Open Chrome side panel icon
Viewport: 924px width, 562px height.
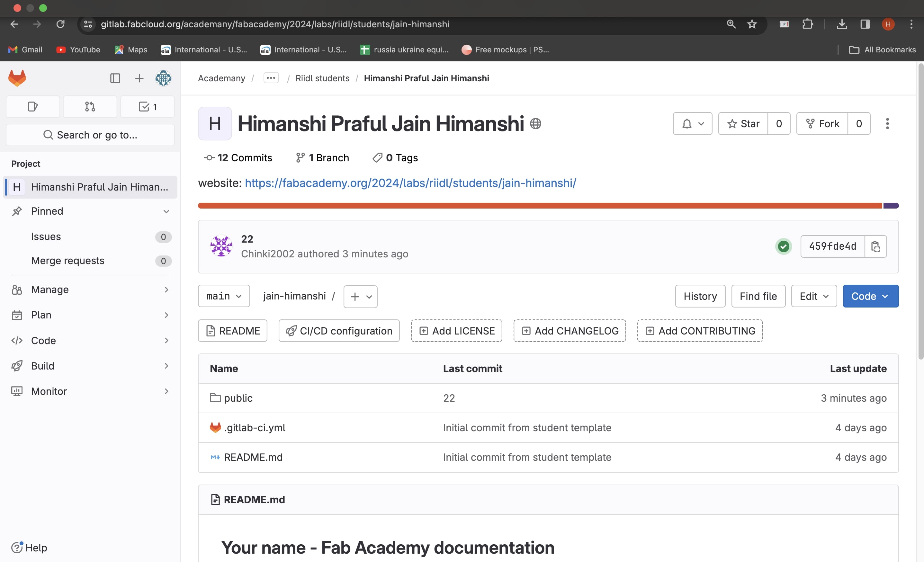pyautogui.click(x=865, y=24)
